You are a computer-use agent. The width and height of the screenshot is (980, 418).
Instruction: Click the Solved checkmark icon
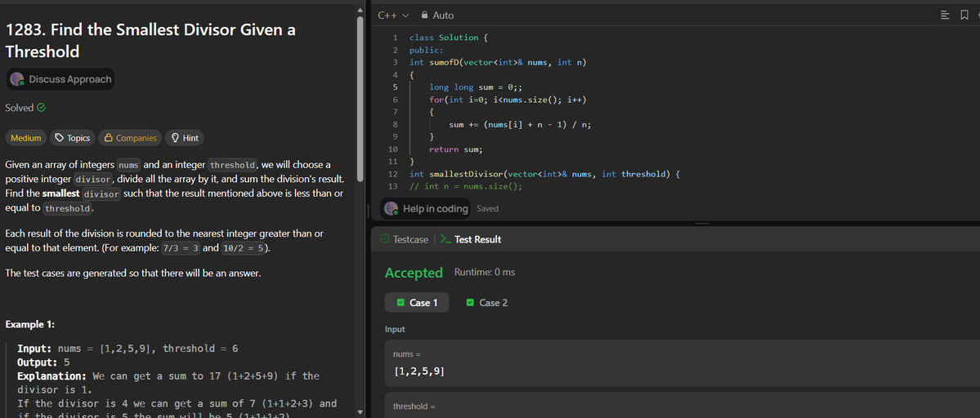click(41, 107)
